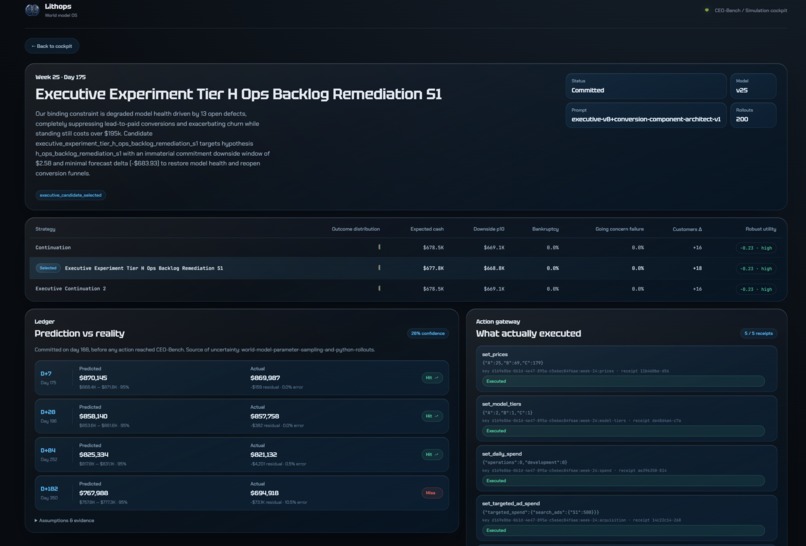
Task: Click the 5 / 5 receipts badge
Action: [758, 334]
